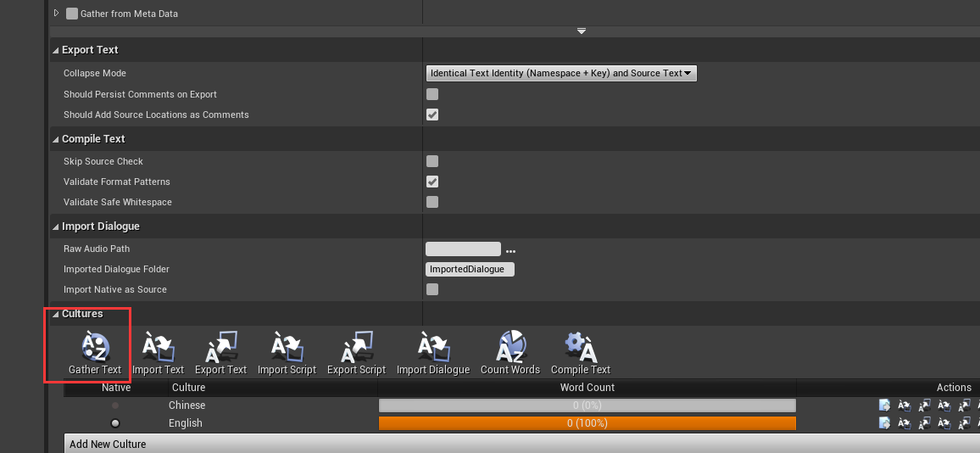Click the Raw Audio Path field
This screenshot has height=453, width=980.
tap(463, 249)
